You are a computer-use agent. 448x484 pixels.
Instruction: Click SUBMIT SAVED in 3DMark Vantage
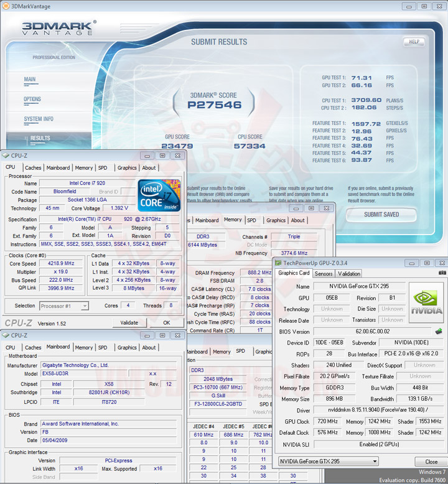tap(381, 215)
